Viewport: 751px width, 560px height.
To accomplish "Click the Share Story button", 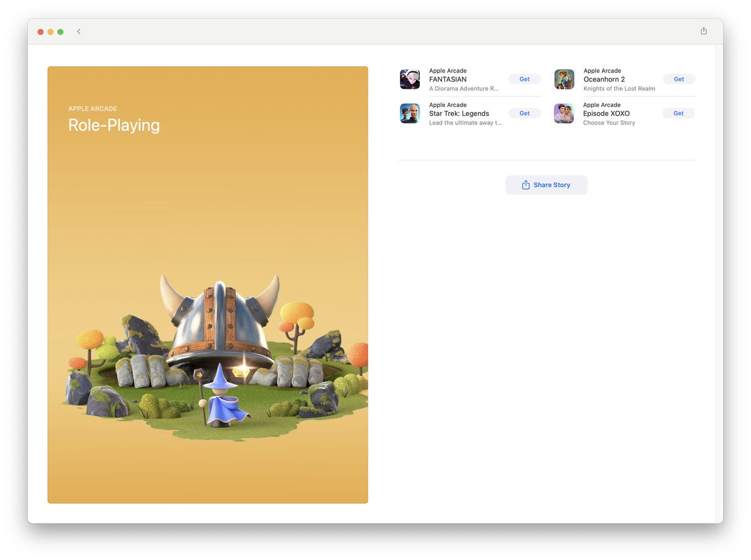I will pyautogui.click(x=546, y=185).
